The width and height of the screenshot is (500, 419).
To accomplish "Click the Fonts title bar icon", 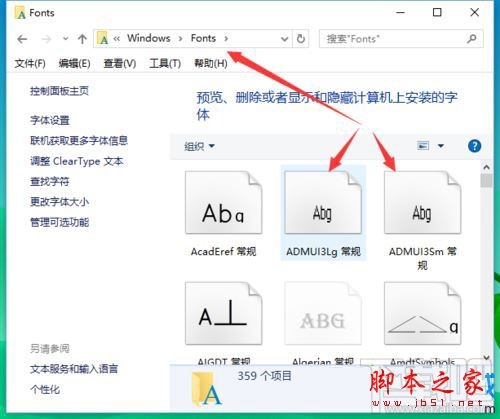I will (20, 13).
